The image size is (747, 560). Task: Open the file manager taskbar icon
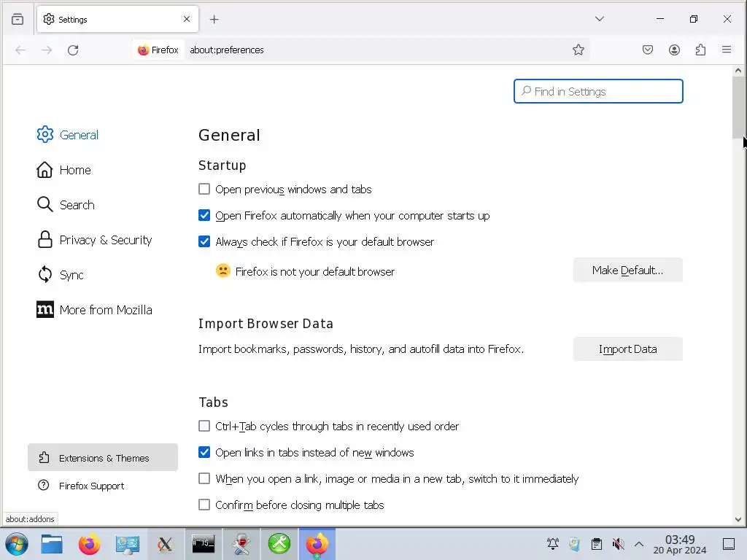pyautogui.click(x=52, y=544)
